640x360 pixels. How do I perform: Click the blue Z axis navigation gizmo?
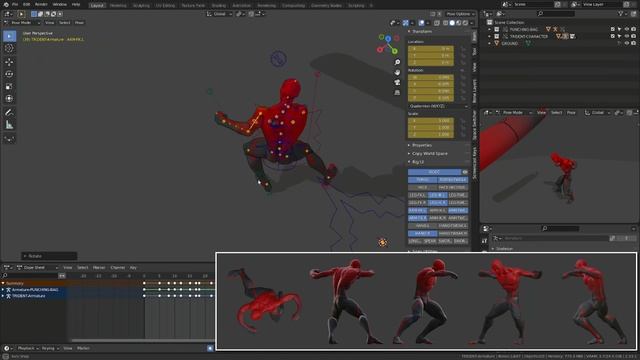coord(388,39)
